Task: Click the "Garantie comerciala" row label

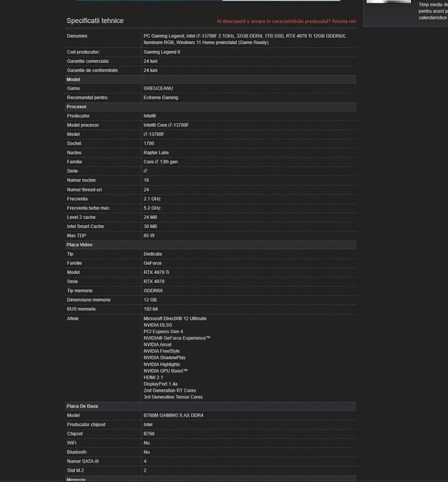Action: point(88,61)
